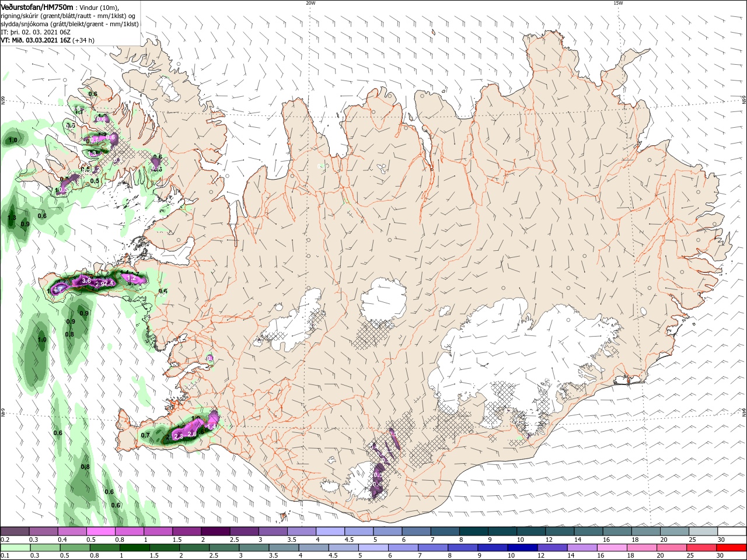This screenshot has width=747, height=560.
Task: Click the Veðurstofan/HM750m map title
Action: coord(37,6)
